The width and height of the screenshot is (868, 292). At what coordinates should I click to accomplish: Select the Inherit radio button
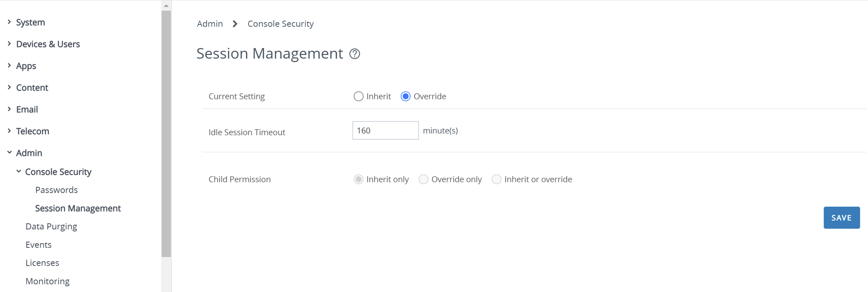tap(358, 96)
